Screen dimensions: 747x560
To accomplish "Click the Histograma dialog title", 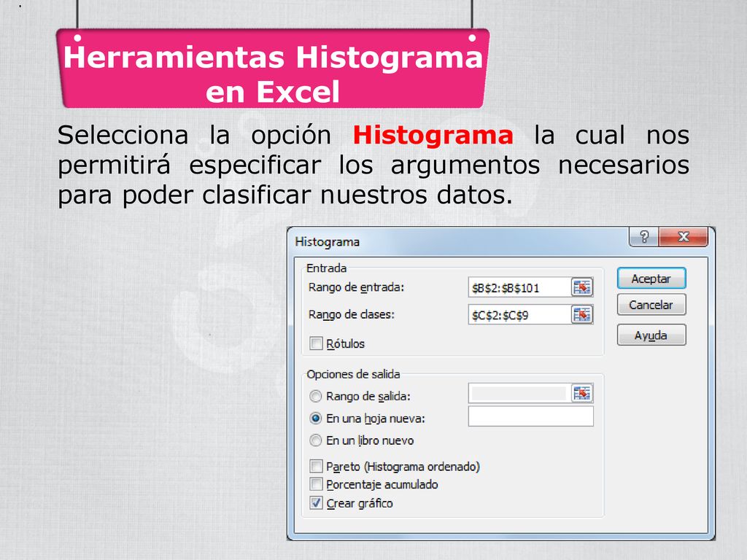I will pyautogui.click(x=328, y=242).
